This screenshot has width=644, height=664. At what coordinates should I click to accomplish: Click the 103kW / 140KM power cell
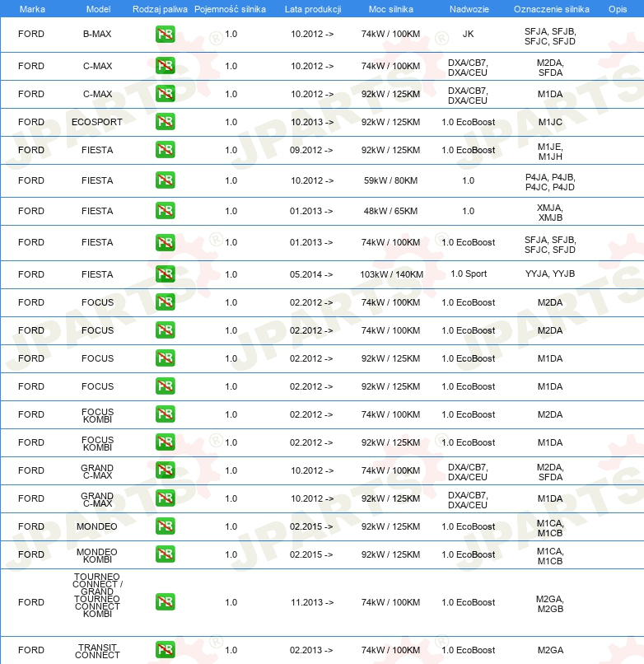[391, 274]
